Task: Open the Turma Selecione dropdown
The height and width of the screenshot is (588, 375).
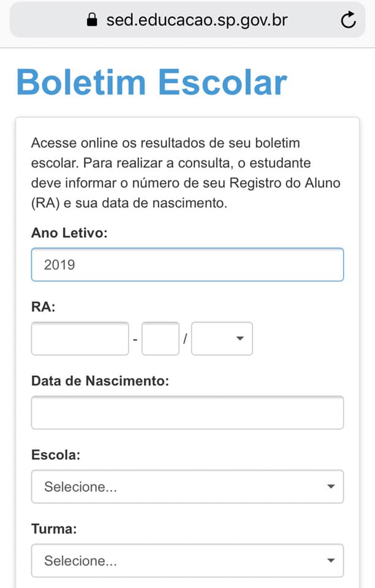Action: pyautogui.click(x=187, y=560)
